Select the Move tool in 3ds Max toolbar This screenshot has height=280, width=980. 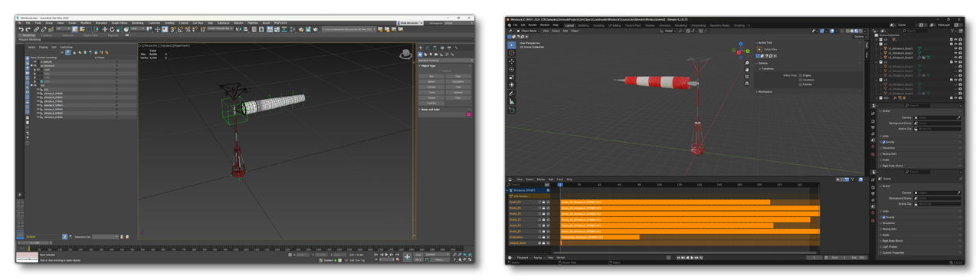tap(105, 29)
